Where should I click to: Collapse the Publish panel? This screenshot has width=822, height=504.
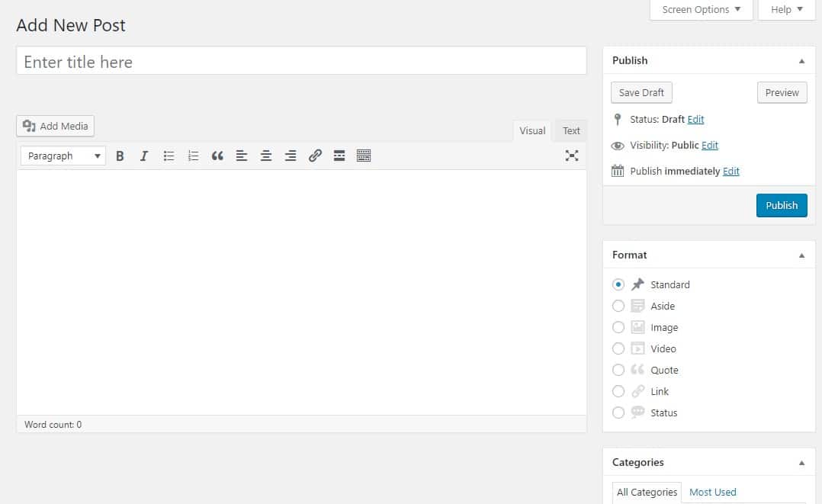801,60
